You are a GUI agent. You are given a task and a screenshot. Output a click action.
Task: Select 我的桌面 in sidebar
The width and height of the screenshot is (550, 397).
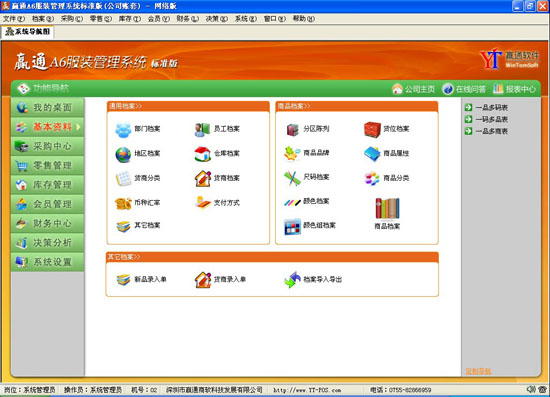tap(47, 107)
